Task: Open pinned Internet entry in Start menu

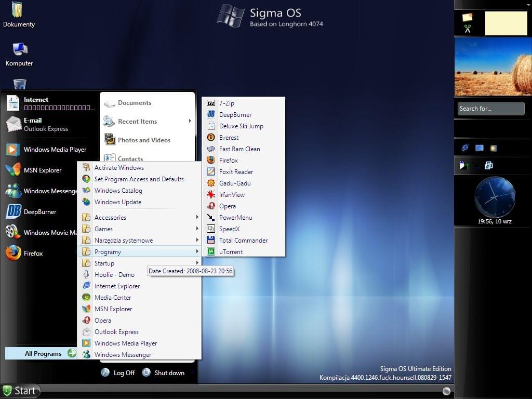Action: [50, 103]
